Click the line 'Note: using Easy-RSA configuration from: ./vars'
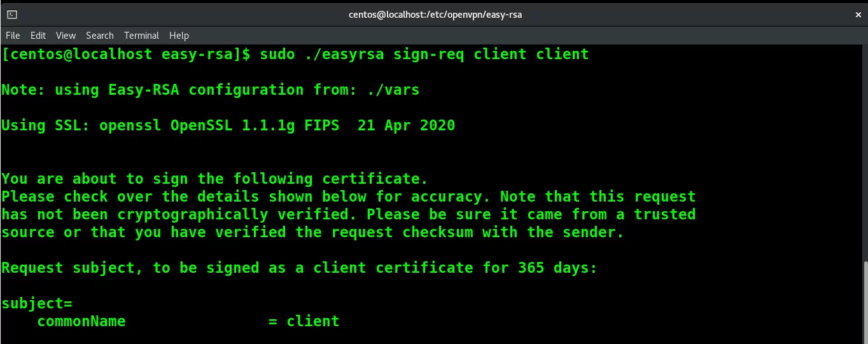The height and width of the screenshot is (344, 868). point(210,90)
